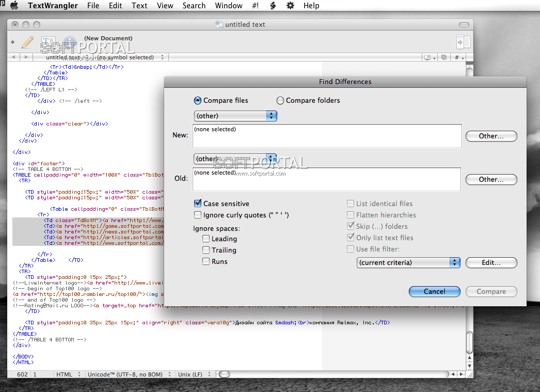Check the Trailing spaces checkbox

206,250
